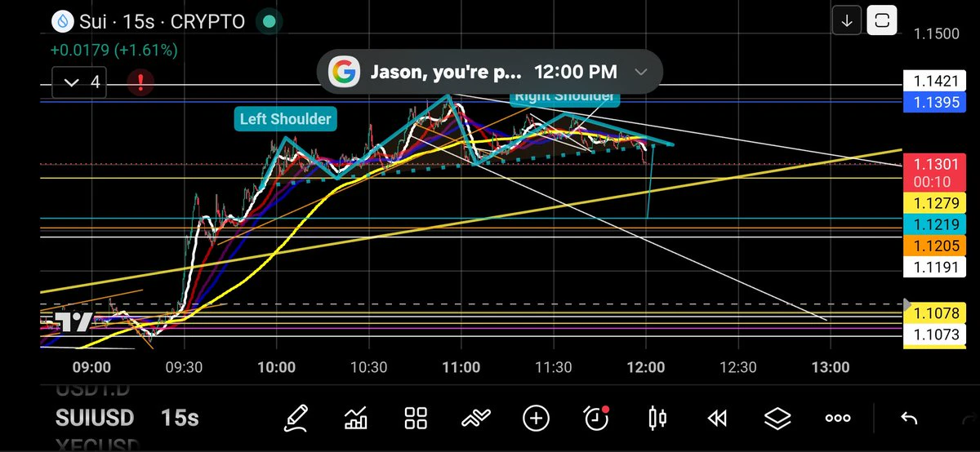This screenshot has width=980, height=452.
Task: Tap the red exclamation warning icon
Action: [x=141, y=82]
